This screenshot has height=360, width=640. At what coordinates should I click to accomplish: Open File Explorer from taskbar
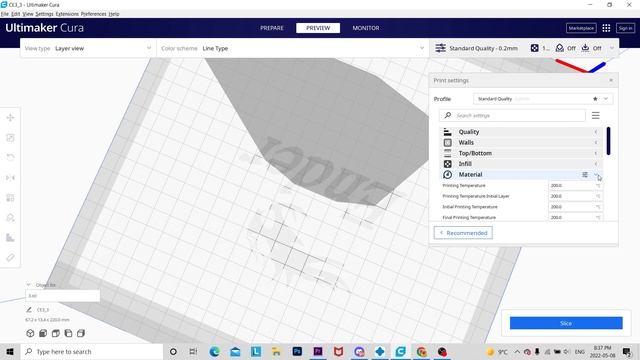[276, 351]
